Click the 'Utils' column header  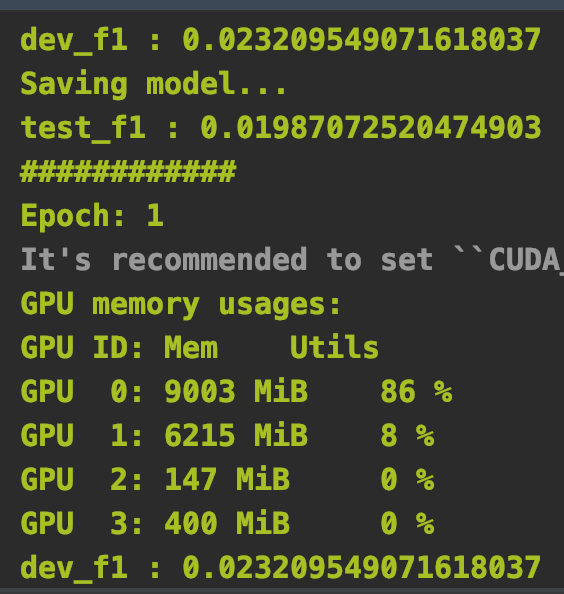click(x=334, y=346)
